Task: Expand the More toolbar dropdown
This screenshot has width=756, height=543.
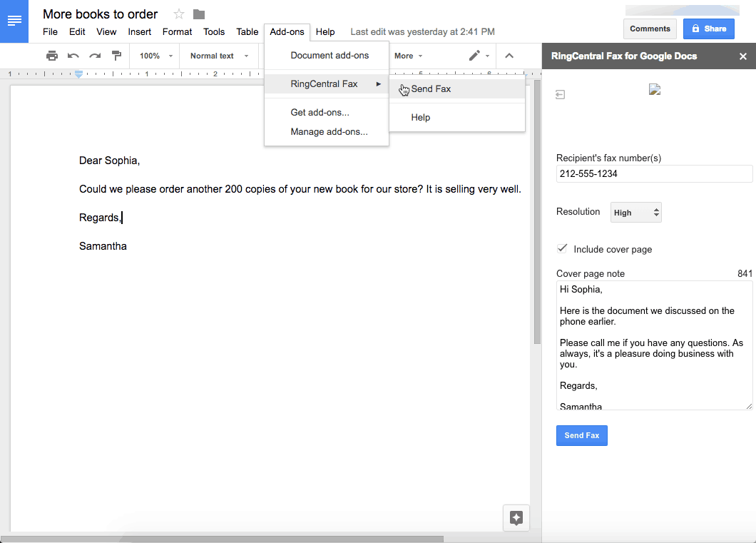Action: (408, 56)
